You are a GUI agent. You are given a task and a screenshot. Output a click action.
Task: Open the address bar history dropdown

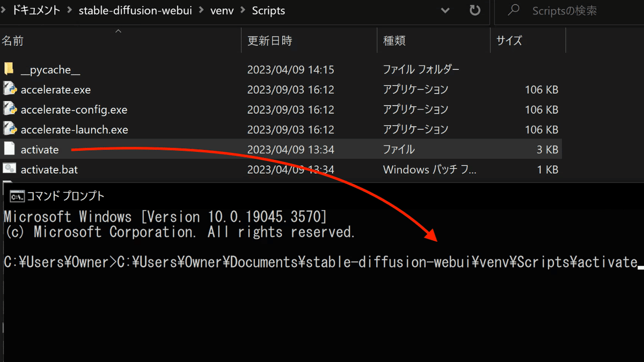pos(445,10)
